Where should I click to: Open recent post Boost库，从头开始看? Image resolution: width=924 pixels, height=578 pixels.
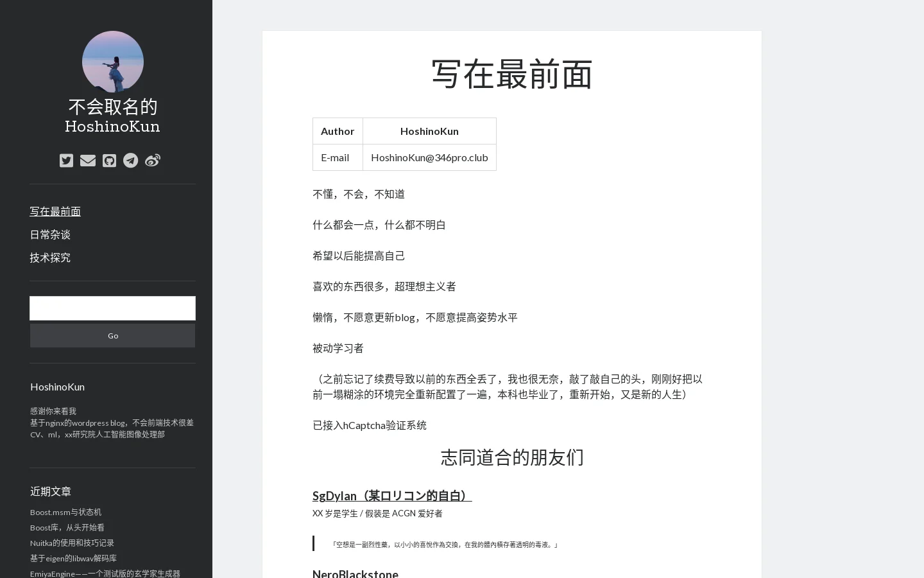coord(67,527)
